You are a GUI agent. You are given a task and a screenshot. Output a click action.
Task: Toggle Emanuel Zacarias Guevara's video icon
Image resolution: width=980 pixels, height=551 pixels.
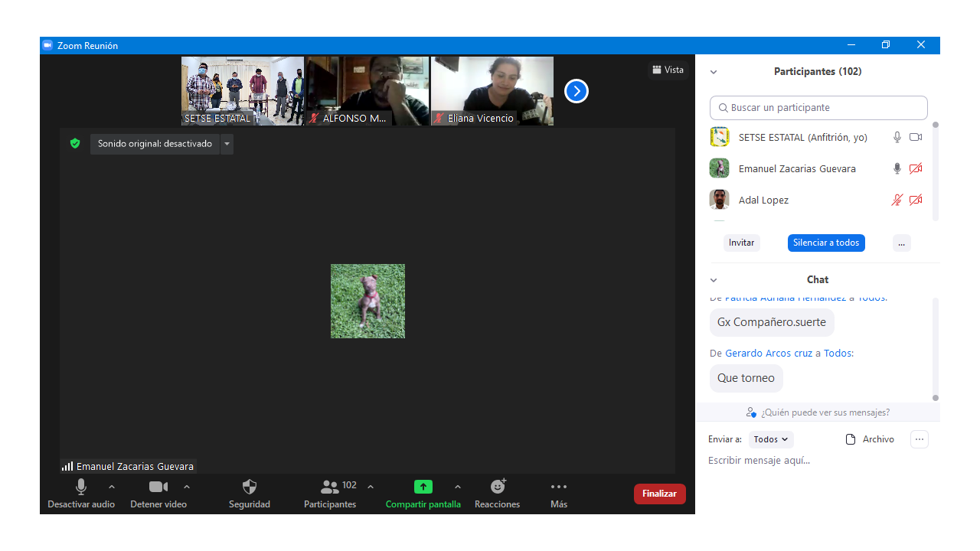tap(916, 168)
